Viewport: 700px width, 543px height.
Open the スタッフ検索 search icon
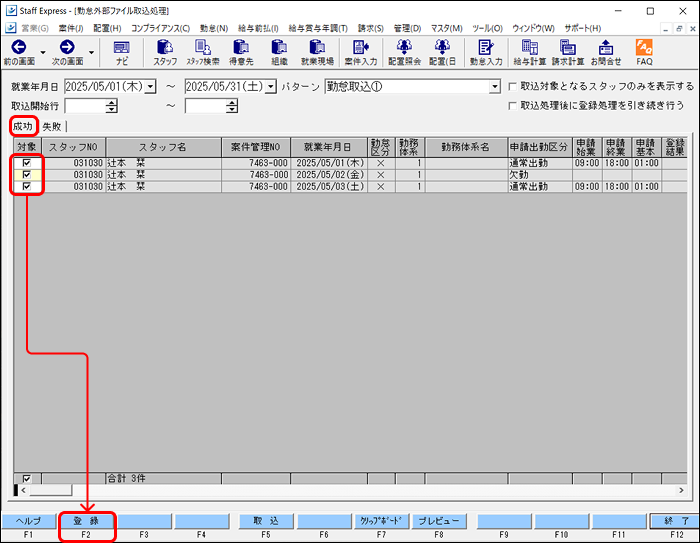tap(203, 47)
